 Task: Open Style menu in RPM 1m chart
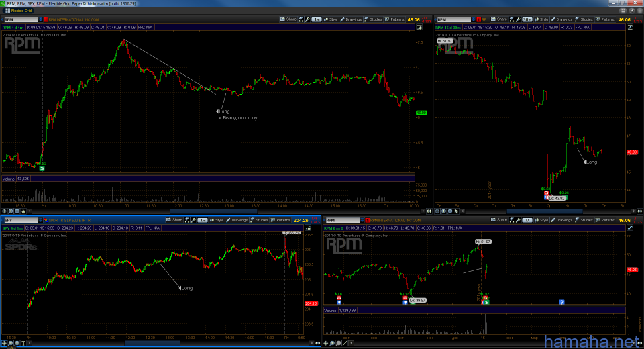[x=331, y=19]
